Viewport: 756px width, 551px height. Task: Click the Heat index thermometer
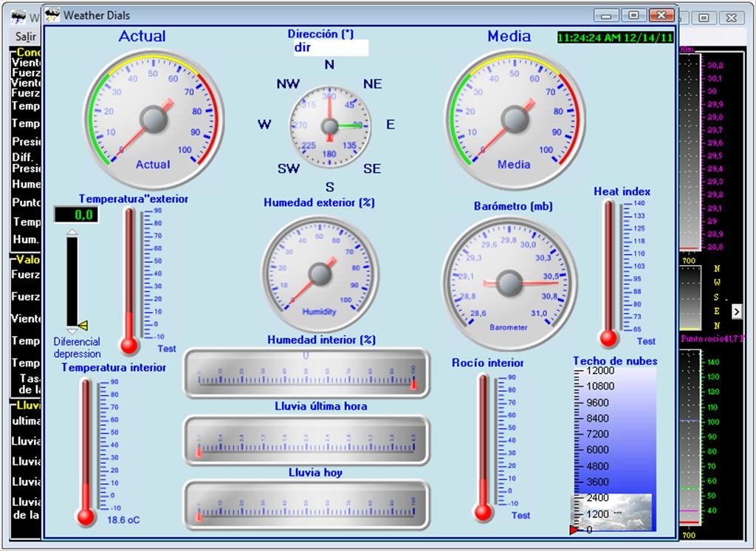608,273
